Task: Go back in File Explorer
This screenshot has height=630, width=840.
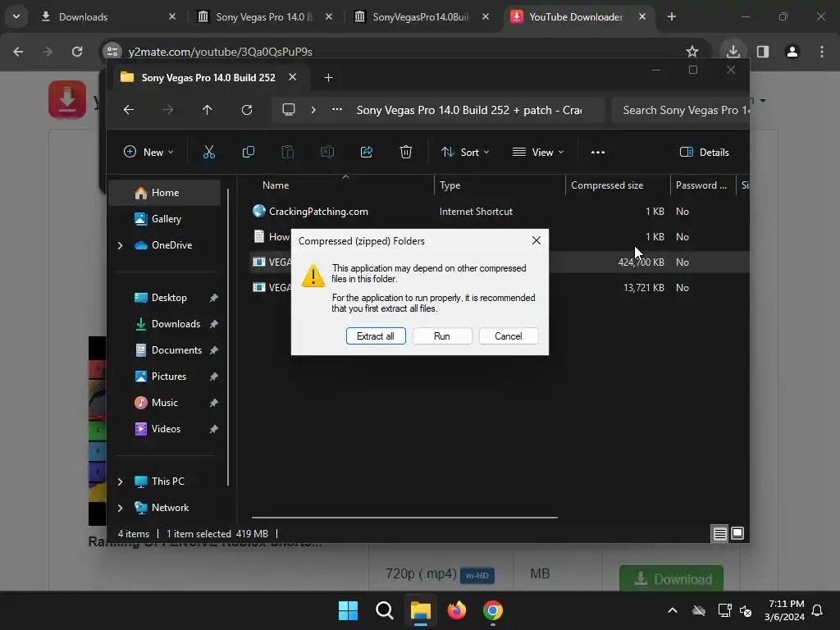Action: click(x=129, y=110)
